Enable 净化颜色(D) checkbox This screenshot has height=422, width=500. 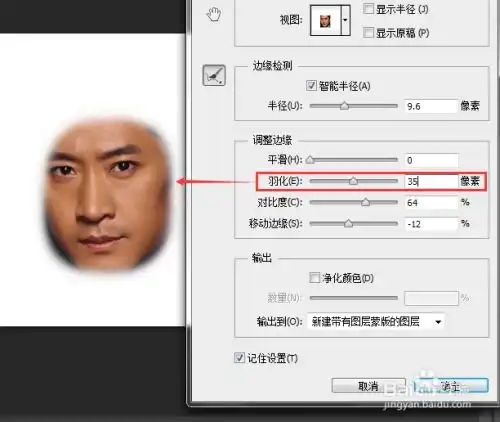314,278
